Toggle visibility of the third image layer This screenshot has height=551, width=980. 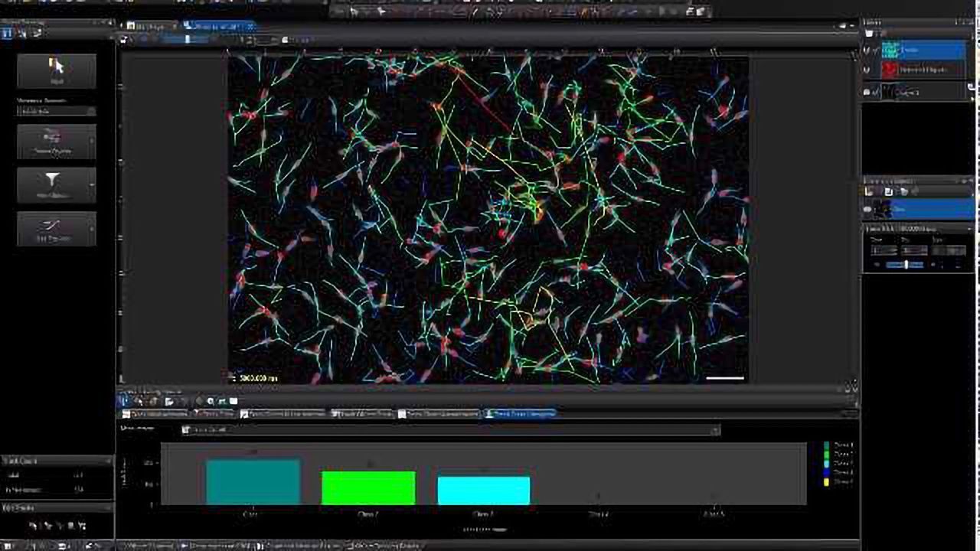[x=868, y=92]
